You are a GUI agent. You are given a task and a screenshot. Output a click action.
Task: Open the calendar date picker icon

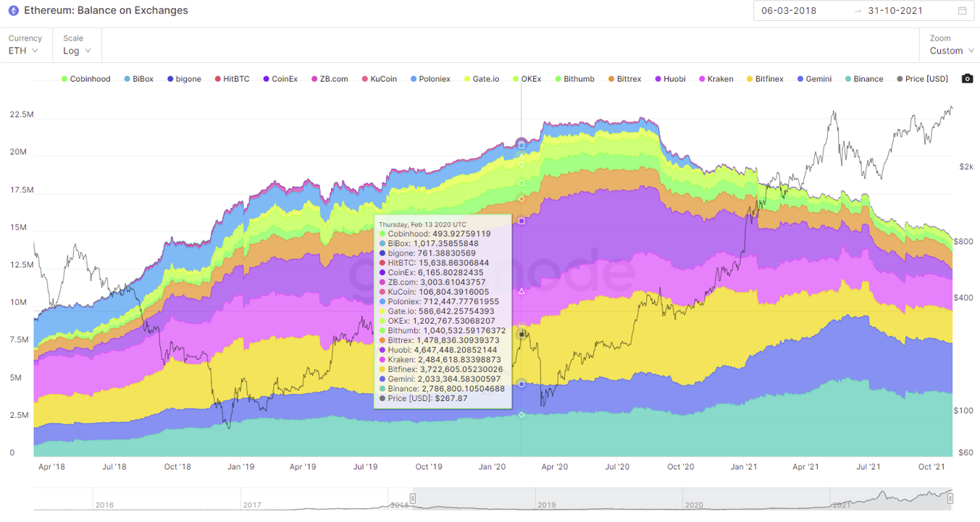tap(962, 11)
